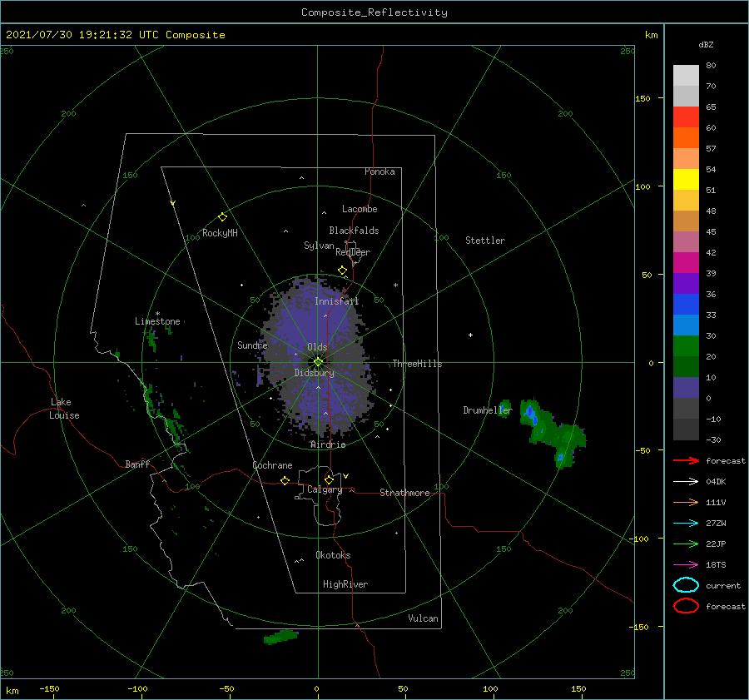The width and height of the screenshot is (749, 700).
Task: Select the RockyMH label
Action: pyautogui.click(x=220, y=233)
